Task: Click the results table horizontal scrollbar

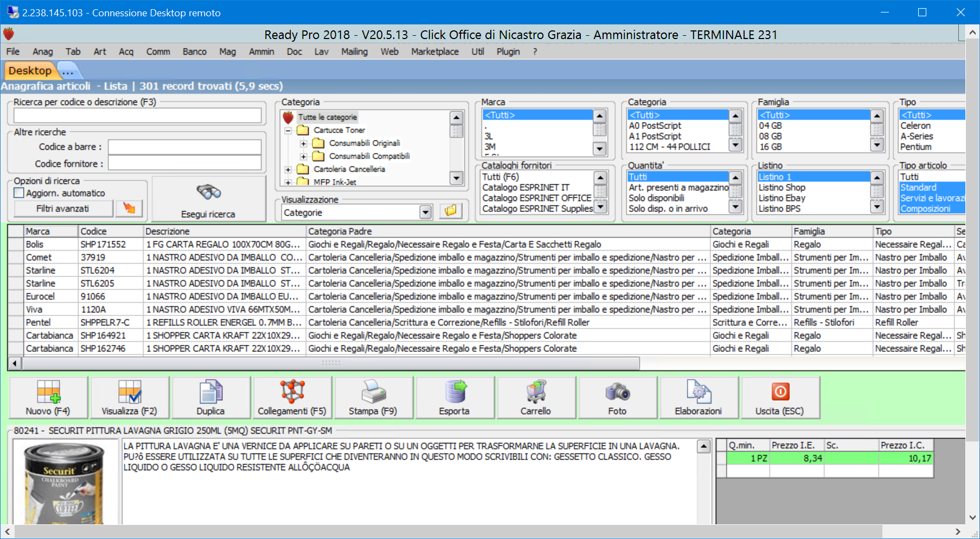Action: (x=330, y=363)
